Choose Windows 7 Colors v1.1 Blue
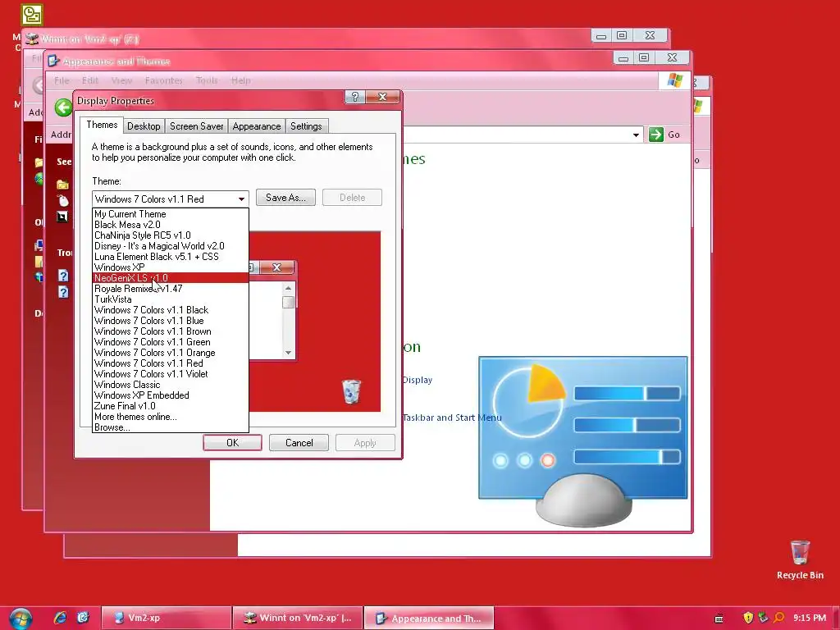This screenshot has height=630, width=840. tap(171, 321)
